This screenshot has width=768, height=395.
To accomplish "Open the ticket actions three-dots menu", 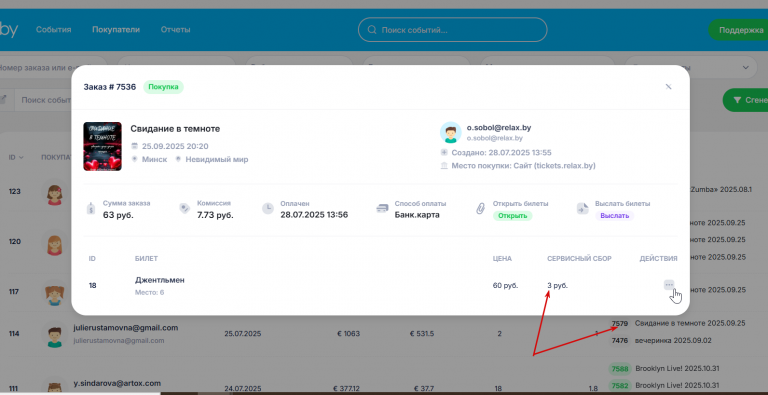I will pyautogui.click(x=669, y=285).
